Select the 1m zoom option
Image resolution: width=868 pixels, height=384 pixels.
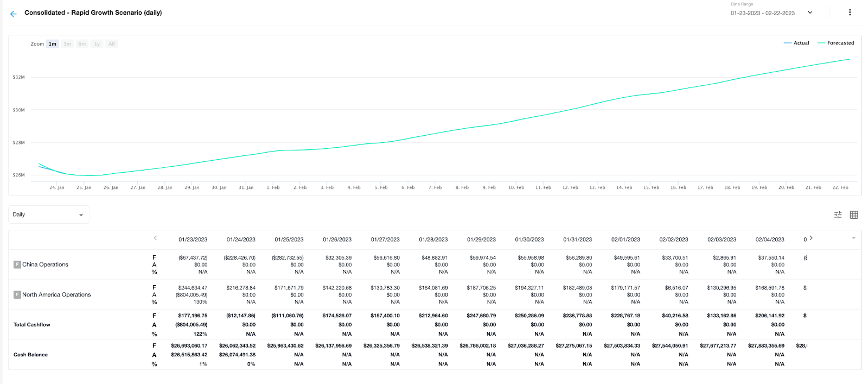pyautogui.click(x=53, y=44)
